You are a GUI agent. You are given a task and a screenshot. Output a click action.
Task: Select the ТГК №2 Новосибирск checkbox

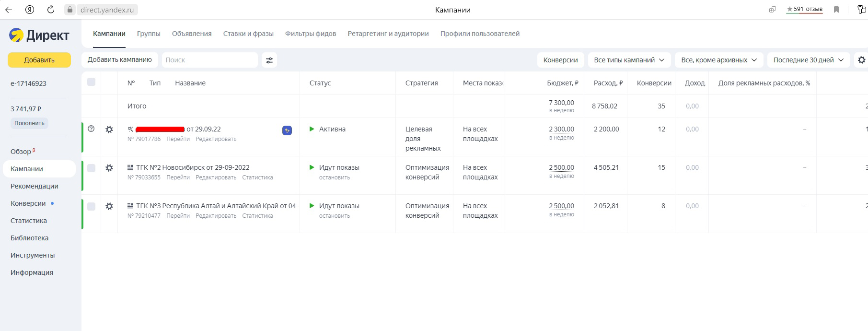coord(91,168)
